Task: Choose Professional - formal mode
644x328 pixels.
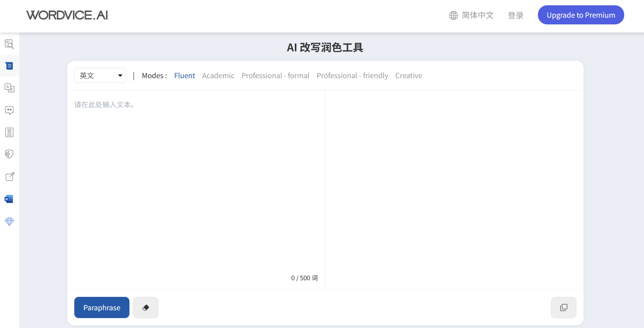Action: click(x=275, y=76)
